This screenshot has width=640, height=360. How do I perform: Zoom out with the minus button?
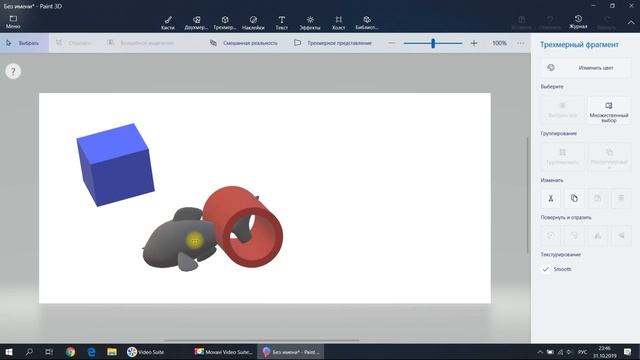[391, 43]
